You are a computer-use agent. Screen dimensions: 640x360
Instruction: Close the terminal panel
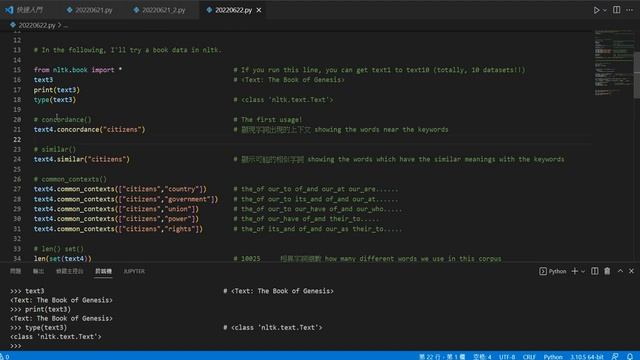[631, 271]
